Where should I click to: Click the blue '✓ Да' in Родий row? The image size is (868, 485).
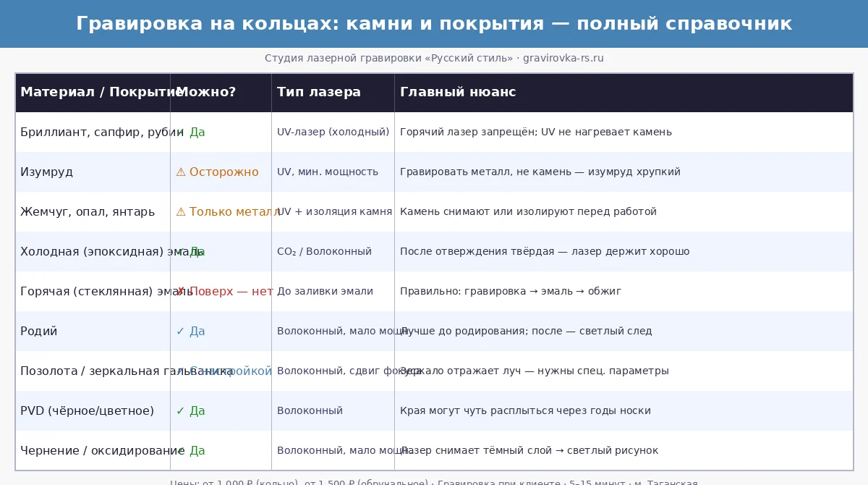[190, 332]
